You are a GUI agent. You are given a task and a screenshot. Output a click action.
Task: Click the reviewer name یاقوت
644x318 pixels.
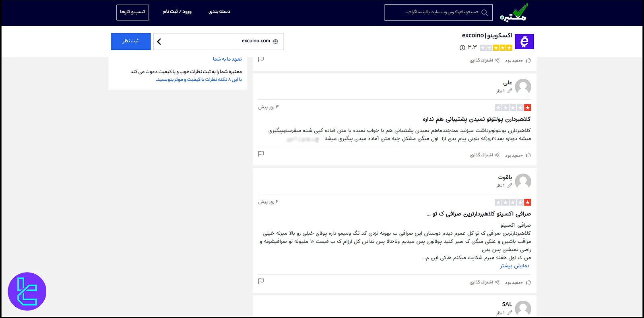coord(505,177)
